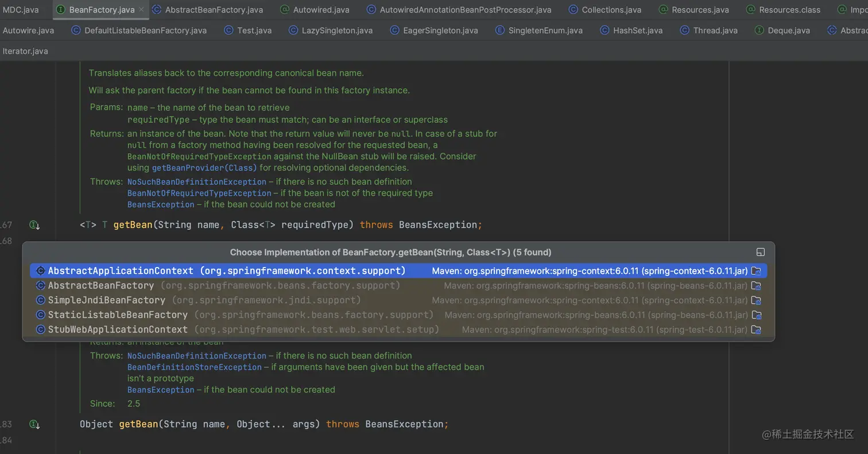The width and height of the screenshot is (868, 454).
Task: Select AbstractBeanFactory implementation in popup
Action: click(x=398, y=285)
